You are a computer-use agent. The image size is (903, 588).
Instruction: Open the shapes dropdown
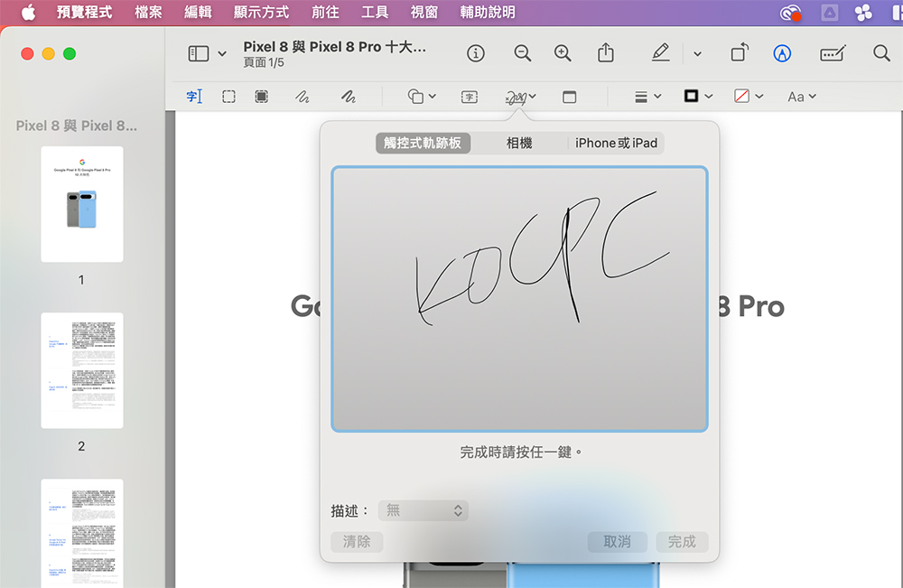[422, 96]
